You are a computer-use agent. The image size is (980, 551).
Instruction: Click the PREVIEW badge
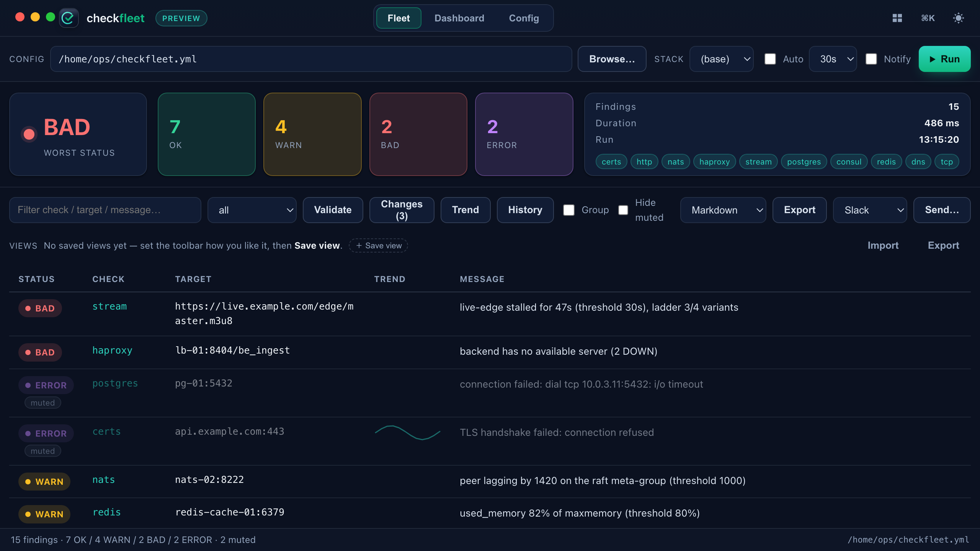click(x=181, y=18)
